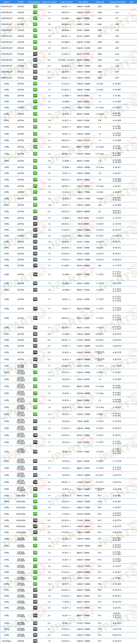The image size is (137, 644).
Task: Click the diesel icon in the Zafira Tourer 99kW / 134KM row
Action: click(x=35, y=602)
